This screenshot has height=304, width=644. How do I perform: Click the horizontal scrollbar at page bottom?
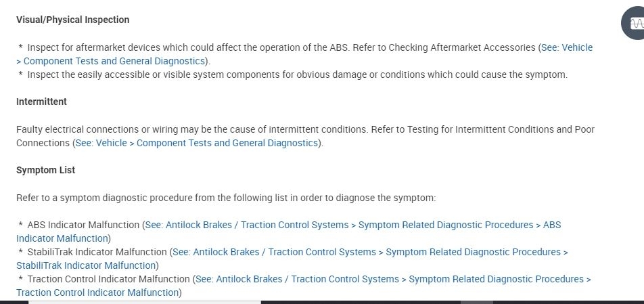[x=144, y=302]
